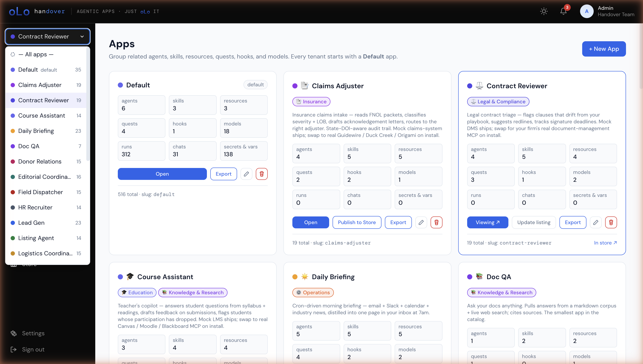Select Lead Gen in the app list
The width and height of the screenshot is (643, 364).
(x=46, y=222)
